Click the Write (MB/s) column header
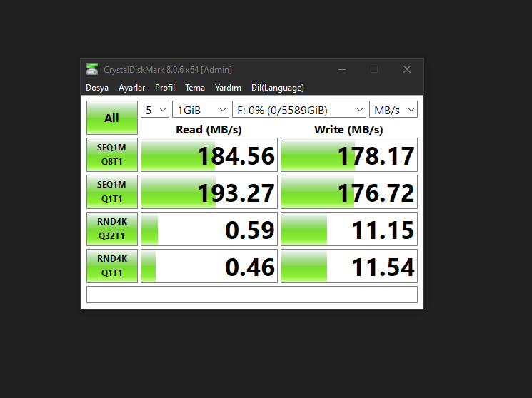This screenshot has width=532, height=398. coord(348,130)
